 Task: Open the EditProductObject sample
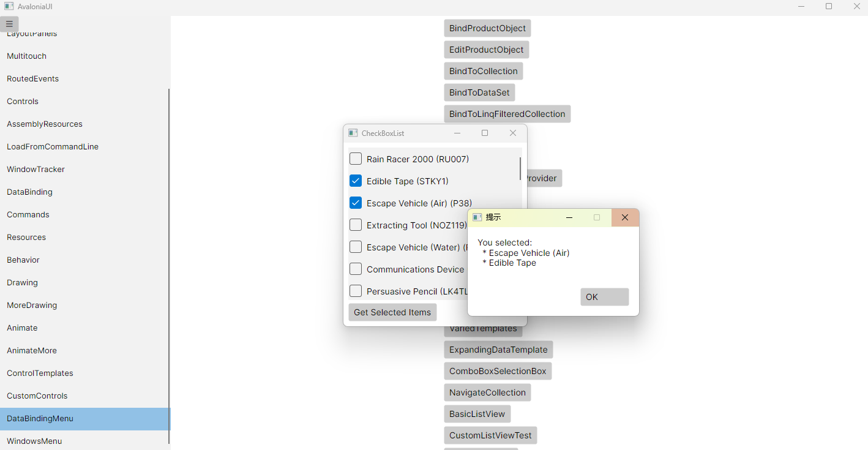487,50
